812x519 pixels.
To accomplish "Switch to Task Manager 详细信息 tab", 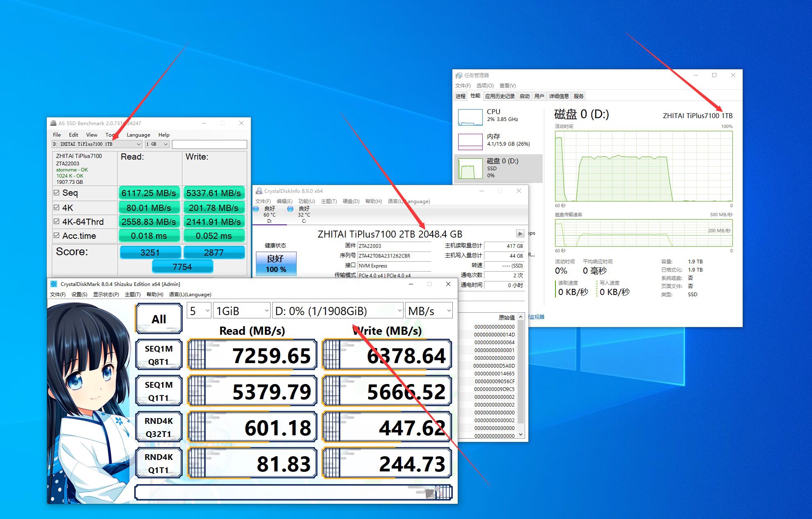I will 559,96.
